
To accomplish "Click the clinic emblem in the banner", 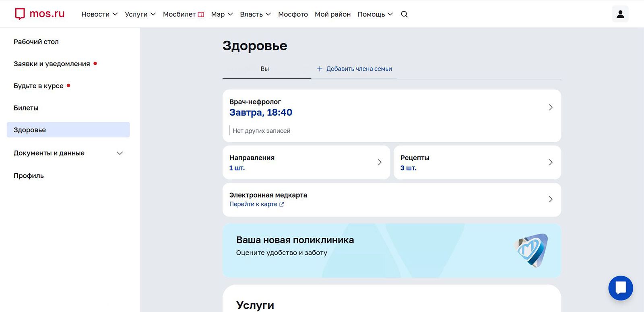I will (x=531, y=250).
